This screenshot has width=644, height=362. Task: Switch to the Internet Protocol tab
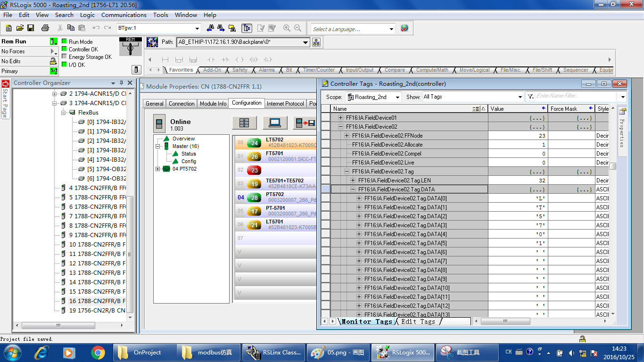click(285, 104)
